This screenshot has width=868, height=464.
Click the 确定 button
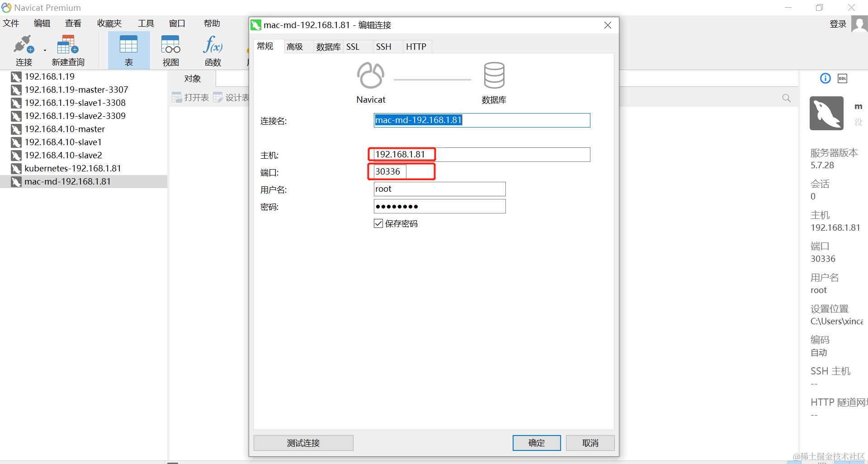point(537,443)
